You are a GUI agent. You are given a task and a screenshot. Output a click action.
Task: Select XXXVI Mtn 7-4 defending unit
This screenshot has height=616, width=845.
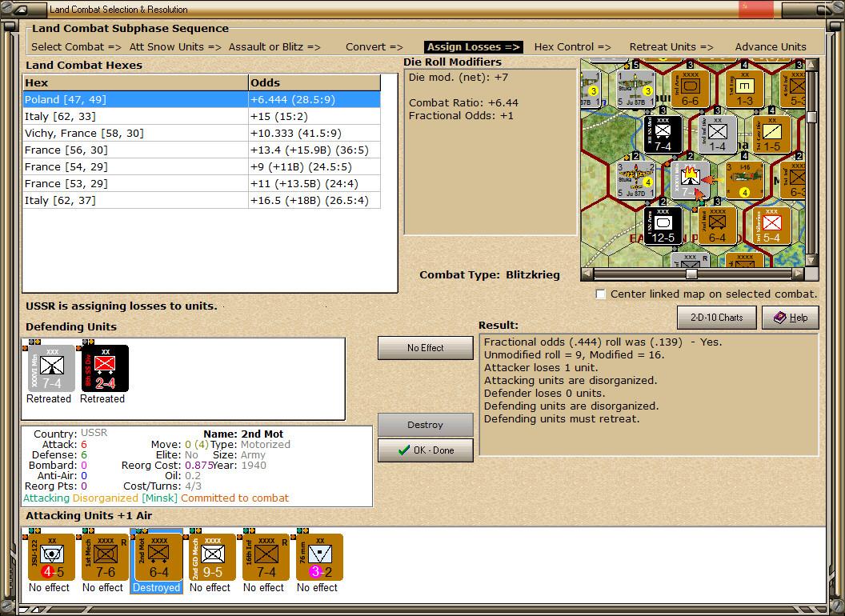52,368
